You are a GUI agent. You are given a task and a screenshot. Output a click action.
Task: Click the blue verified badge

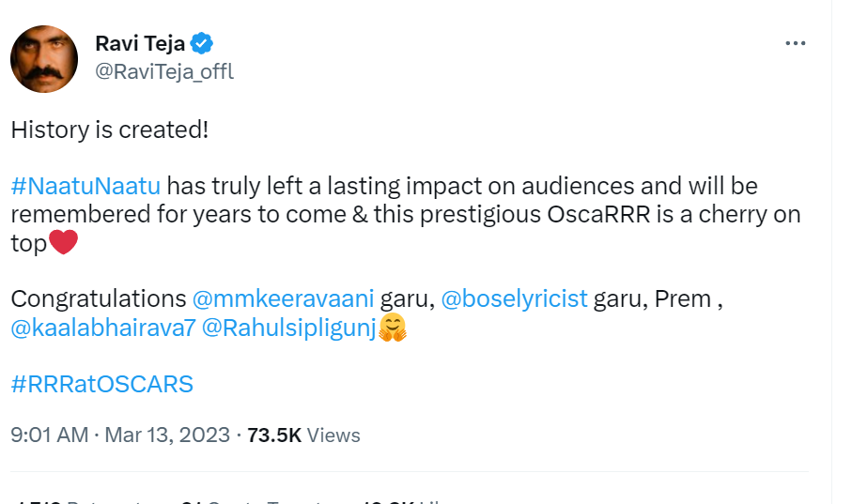pos(202,42)
